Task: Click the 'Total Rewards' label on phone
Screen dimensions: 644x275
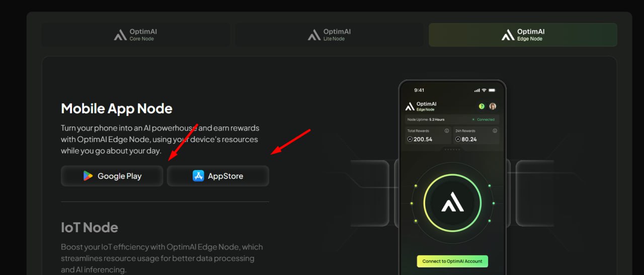Action: click(x=417, y=130)
